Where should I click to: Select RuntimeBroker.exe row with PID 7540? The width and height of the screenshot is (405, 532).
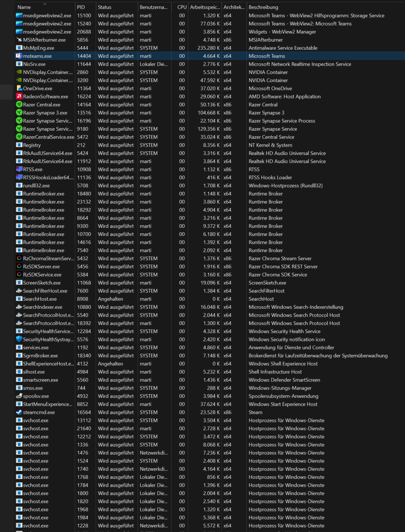tap(210, 250)
